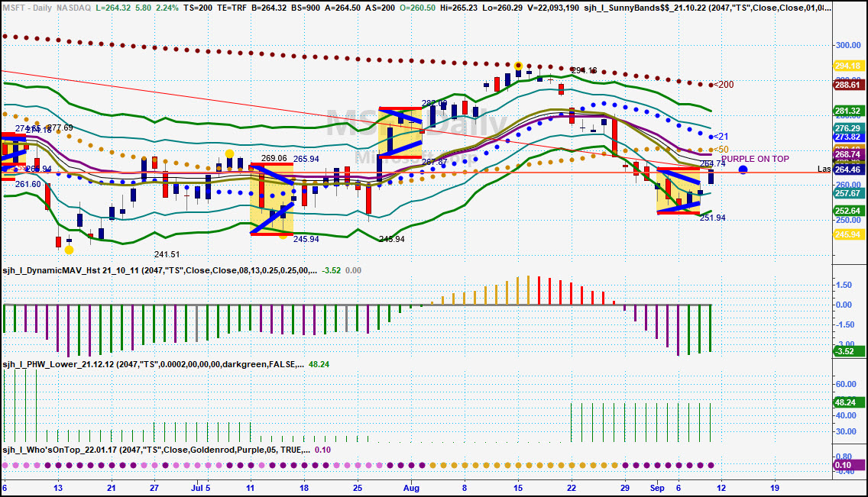Click the Aug date axis label
The width and height of the screenshot is (868, 497).
[x=411, y=488]
